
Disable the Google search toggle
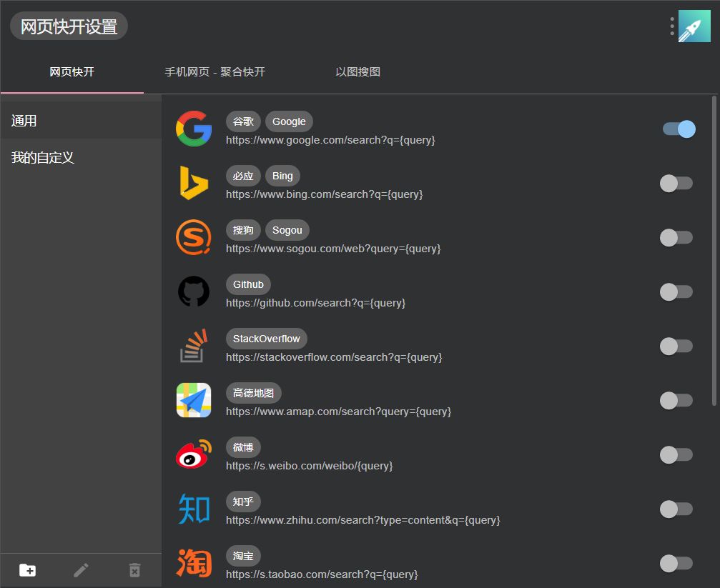pyautogui.click(x=679, y=129)
